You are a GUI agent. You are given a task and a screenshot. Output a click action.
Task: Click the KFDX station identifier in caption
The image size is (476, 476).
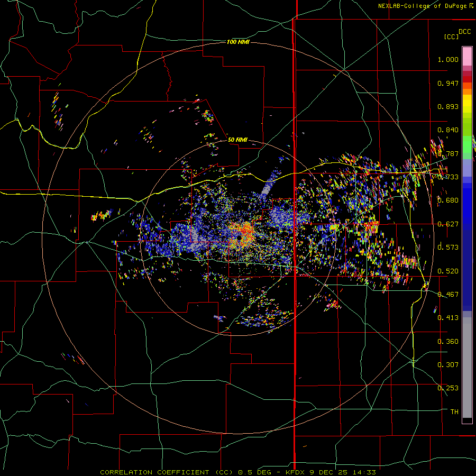click(x=296, y=472)
